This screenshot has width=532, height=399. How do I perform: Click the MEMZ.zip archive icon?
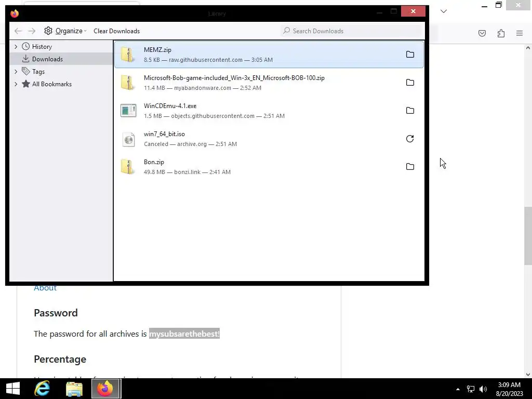click(x=128, y=54)
